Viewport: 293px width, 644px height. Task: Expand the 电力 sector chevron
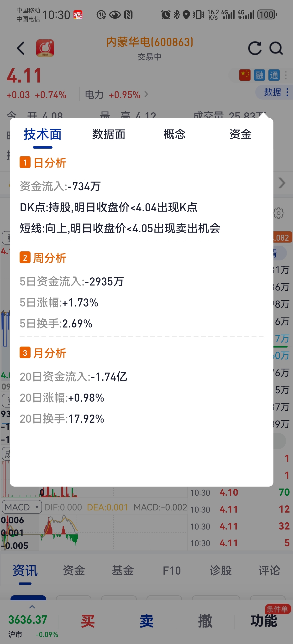click(x=146, y=94)
